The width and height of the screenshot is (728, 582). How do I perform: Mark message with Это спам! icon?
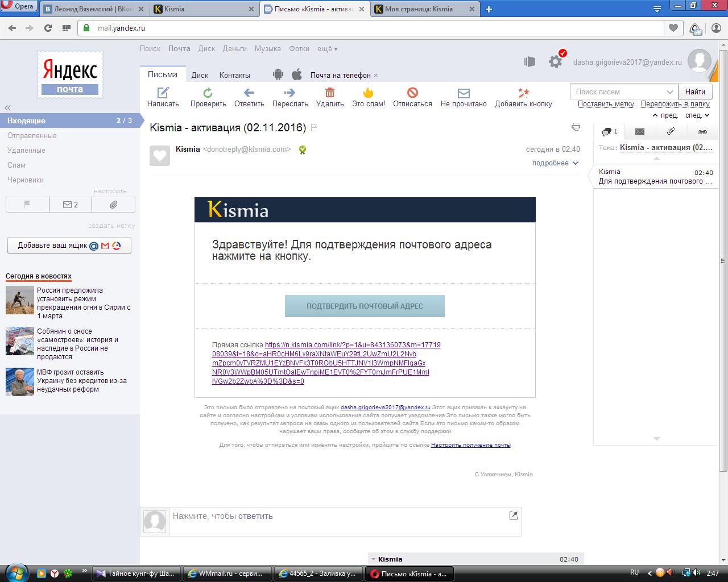(369, 92)
